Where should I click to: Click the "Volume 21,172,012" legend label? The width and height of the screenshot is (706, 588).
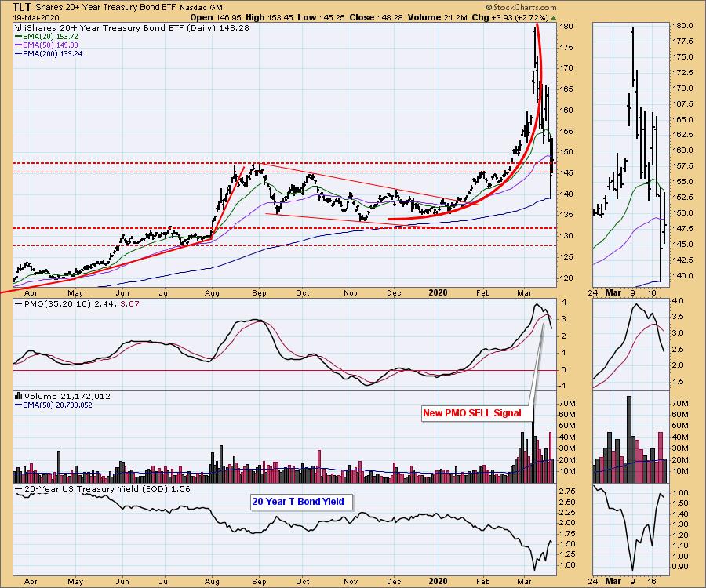tap(67, 397)
